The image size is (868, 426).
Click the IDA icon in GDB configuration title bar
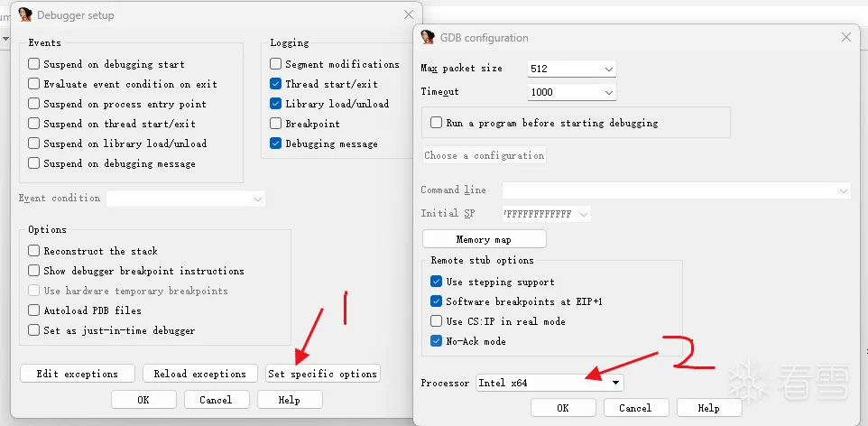pos(427,37)
